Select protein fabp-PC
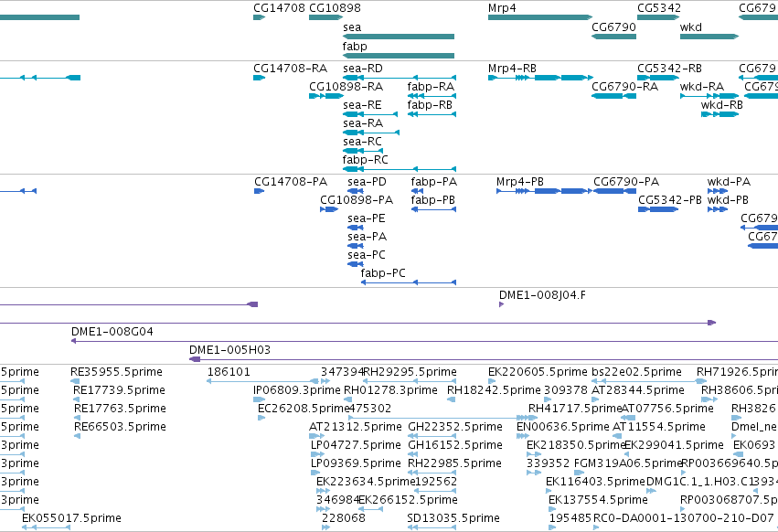Image resolution: width=778 pixels, height=532 pixels. click(x=409, y=282)
